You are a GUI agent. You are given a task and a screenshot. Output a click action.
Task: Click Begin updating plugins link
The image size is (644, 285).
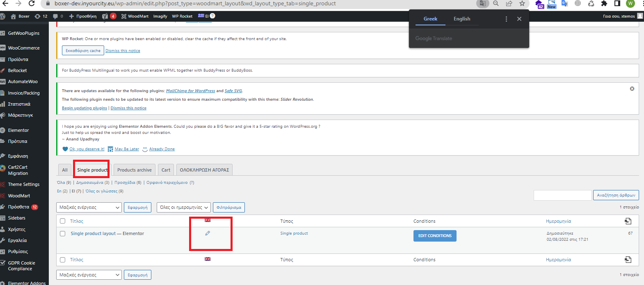(84, 108)
